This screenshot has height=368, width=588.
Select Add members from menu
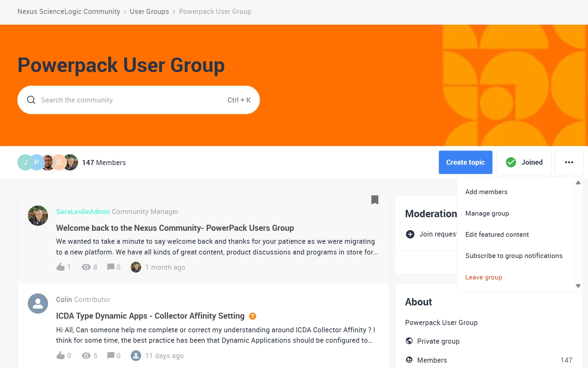point(486,192)
